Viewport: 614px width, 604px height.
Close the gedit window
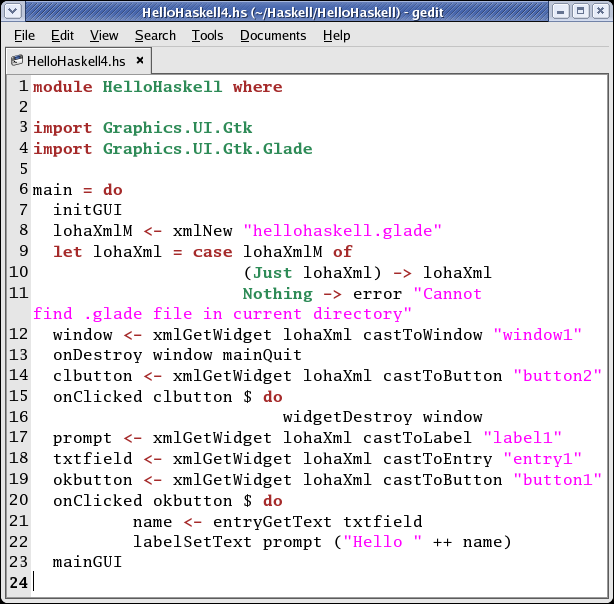tap(600, 11)
